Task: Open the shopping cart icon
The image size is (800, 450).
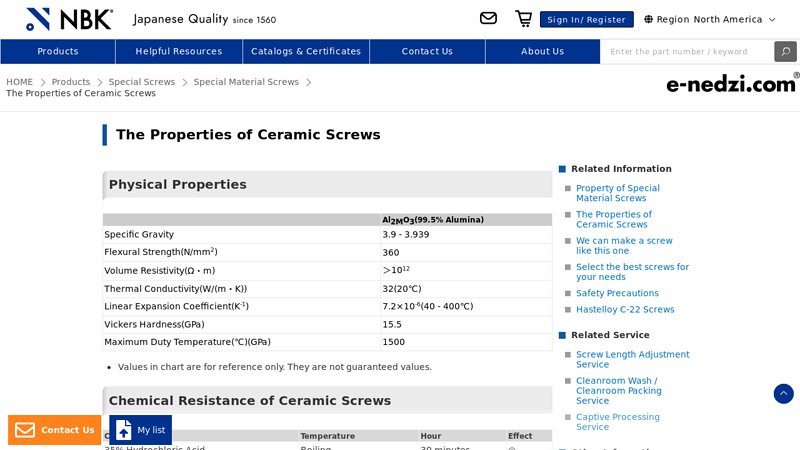Action: (523, 19)
